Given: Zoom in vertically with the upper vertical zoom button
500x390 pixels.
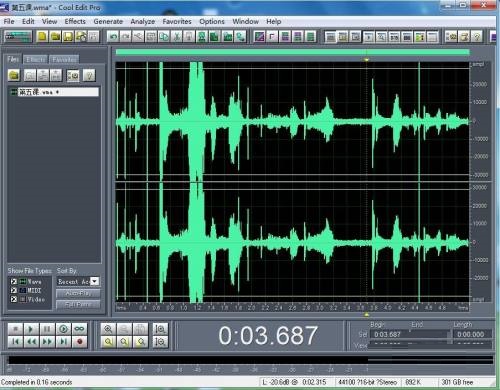Looking at the screenshot, I should click(160, 329).
